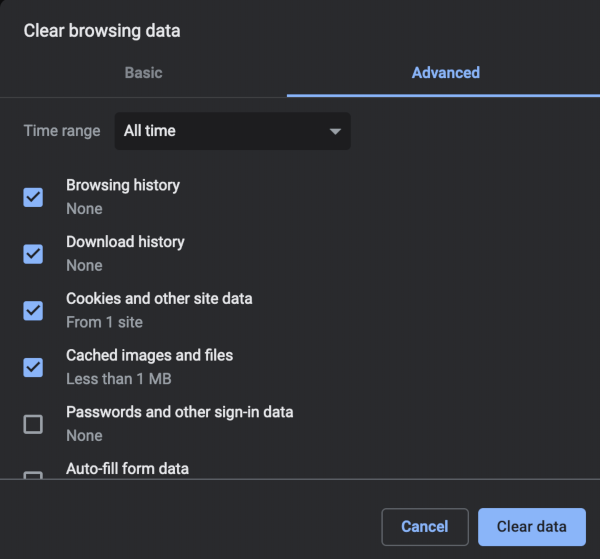Click the arrow in the Time range box
Image resolution: width=600 pixels, height=559 pixels.
tap(335, 131)
